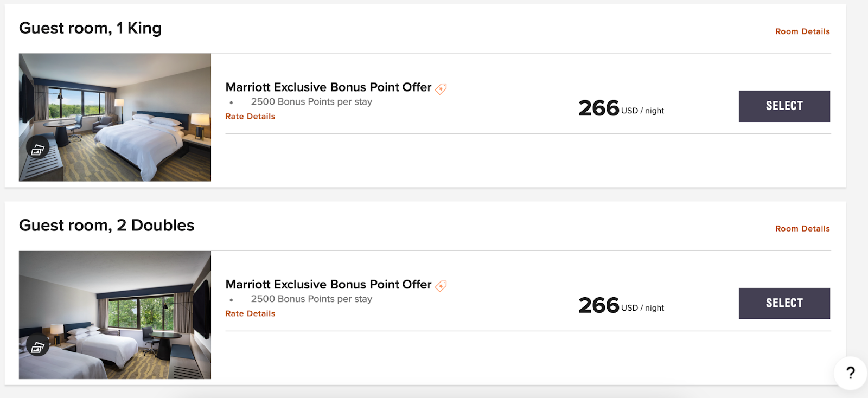
Task: View Rate Details for the King room offer
Action: pyautogui.click(x=250, y=117)
